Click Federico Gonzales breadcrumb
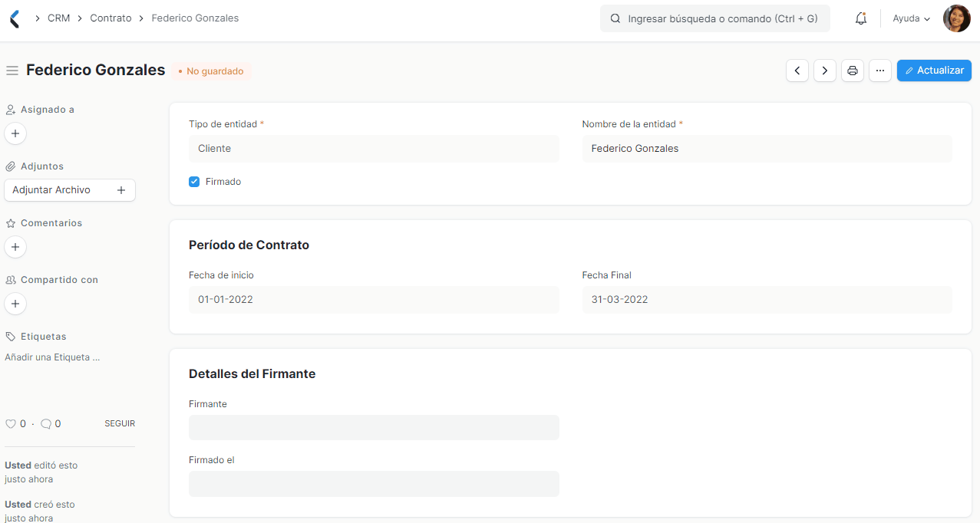This screenshot has height=523, width=980. [195, 18]
